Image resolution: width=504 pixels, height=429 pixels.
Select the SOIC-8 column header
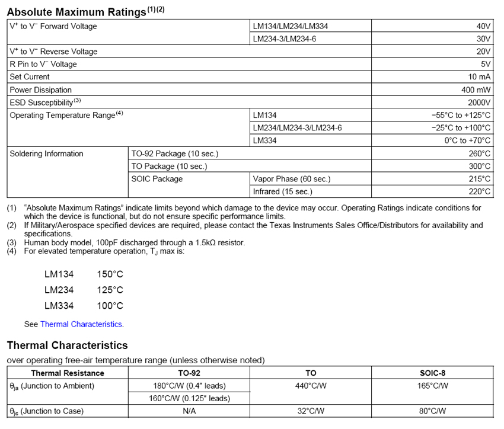tap(432, 373)
